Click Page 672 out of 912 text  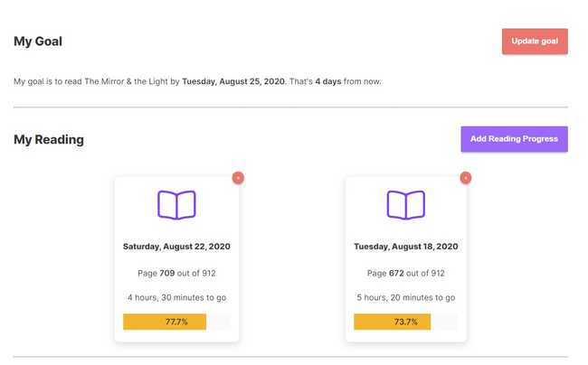[406, 273]
